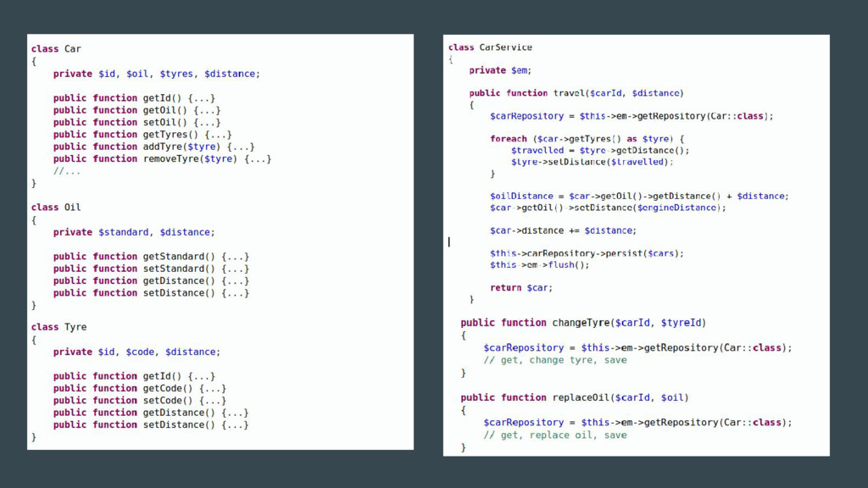Select the "return $car;" line
868x488 pixels.
(x=521, y=288)
